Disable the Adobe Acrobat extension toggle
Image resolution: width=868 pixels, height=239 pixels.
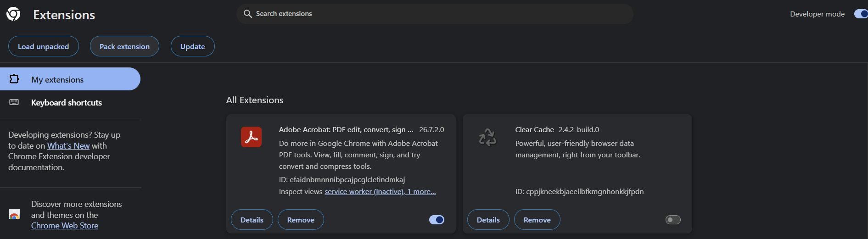tap(437, 220)
